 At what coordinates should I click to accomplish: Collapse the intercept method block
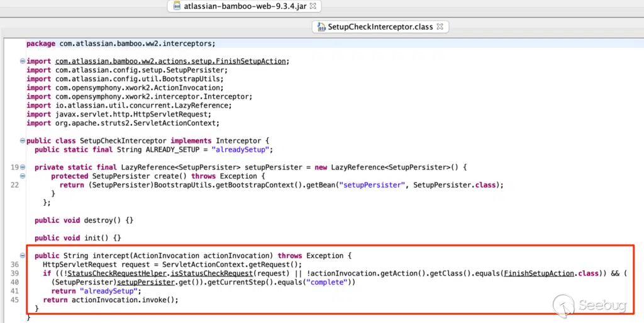(23, 256)
